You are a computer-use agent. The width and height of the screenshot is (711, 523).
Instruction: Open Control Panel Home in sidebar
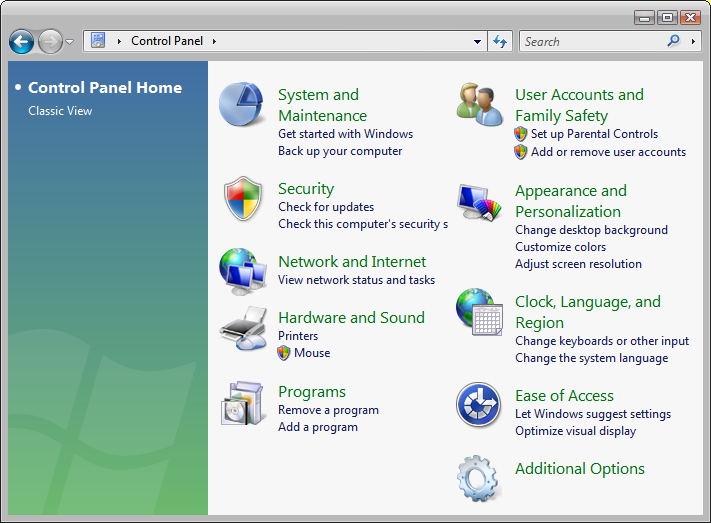point(105,88)
